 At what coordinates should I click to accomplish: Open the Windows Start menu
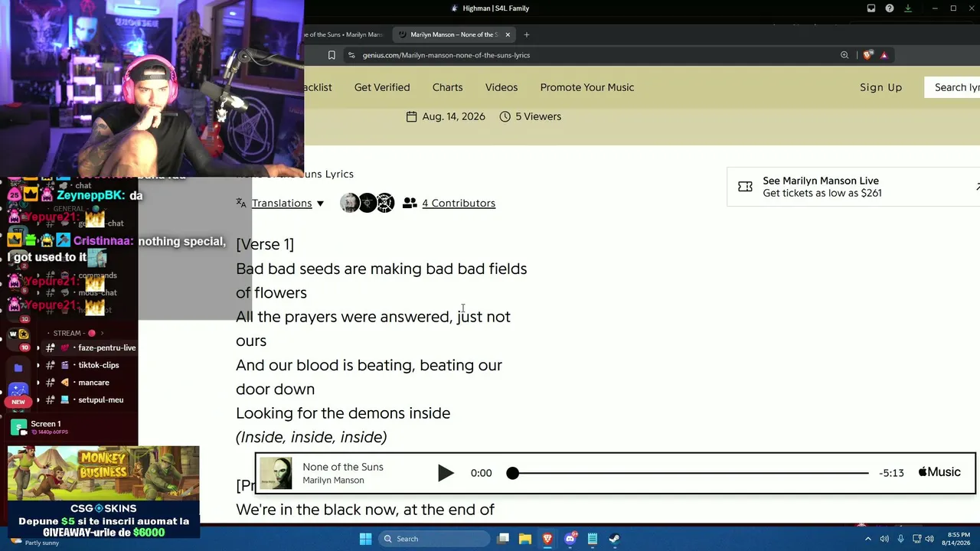366,539
